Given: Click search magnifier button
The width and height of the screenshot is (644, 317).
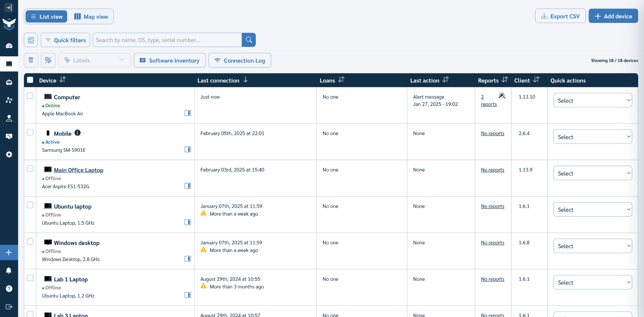Looking at the screenshot, I should pos(249,40).
